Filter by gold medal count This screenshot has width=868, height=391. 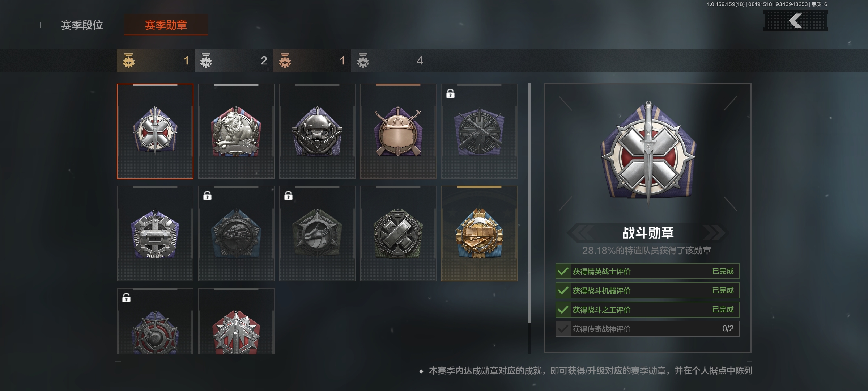156,60
